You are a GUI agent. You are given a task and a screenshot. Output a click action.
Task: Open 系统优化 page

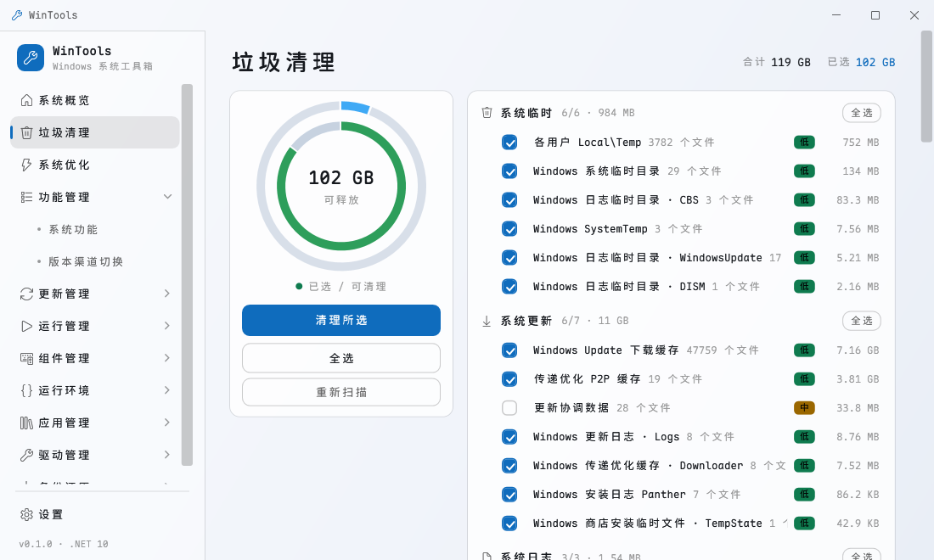click(95, 165)
